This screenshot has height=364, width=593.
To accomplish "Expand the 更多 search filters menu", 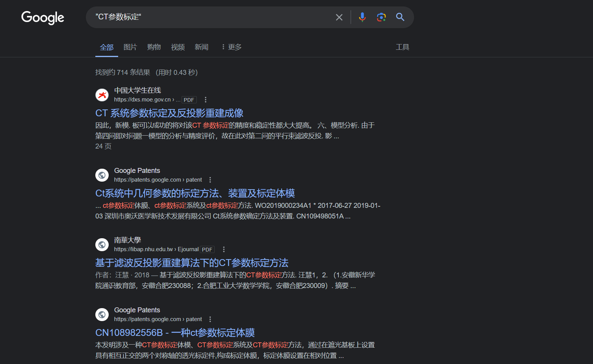I will (x=231, y=47).
